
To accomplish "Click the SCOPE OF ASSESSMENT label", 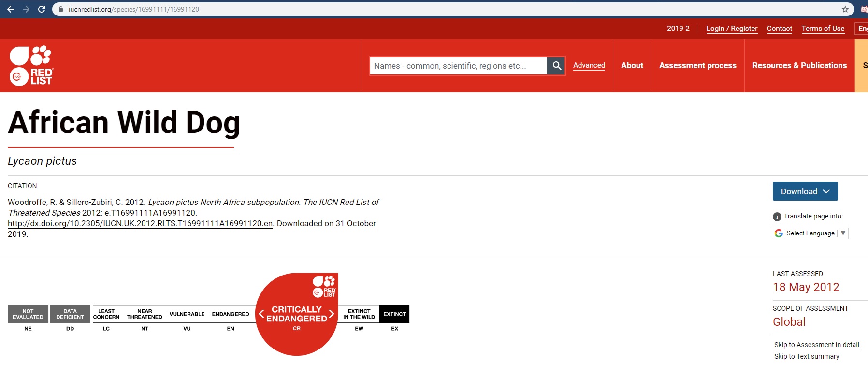I will (x=810, y=308).
